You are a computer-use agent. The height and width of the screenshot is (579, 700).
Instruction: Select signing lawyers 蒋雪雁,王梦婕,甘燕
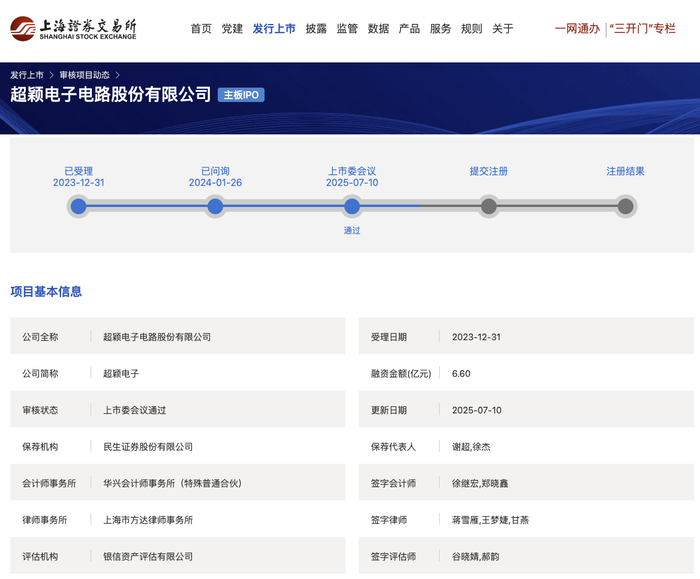(x=490, y=520)
